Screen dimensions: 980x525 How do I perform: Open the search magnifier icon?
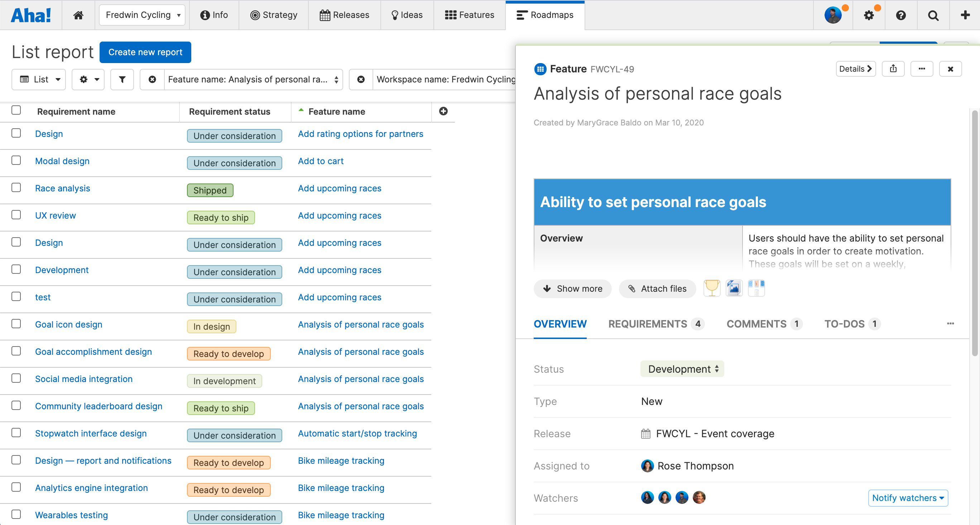point(933,15)
